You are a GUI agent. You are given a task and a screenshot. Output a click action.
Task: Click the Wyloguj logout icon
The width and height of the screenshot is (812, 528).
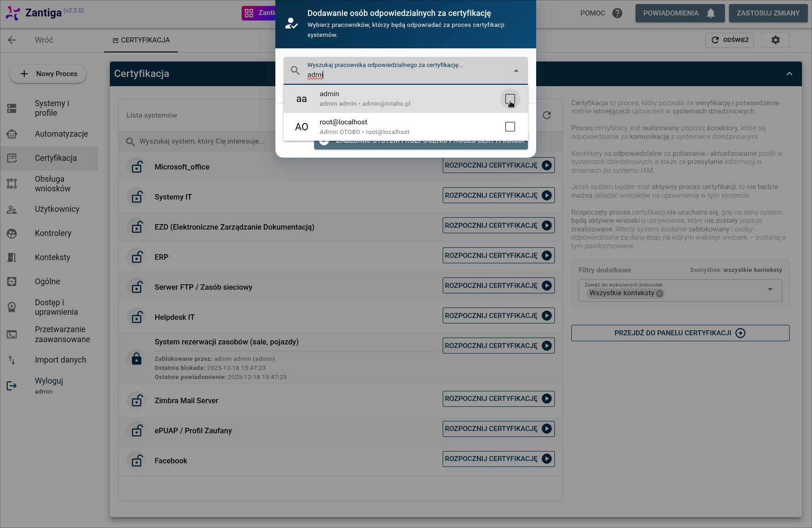12,386
